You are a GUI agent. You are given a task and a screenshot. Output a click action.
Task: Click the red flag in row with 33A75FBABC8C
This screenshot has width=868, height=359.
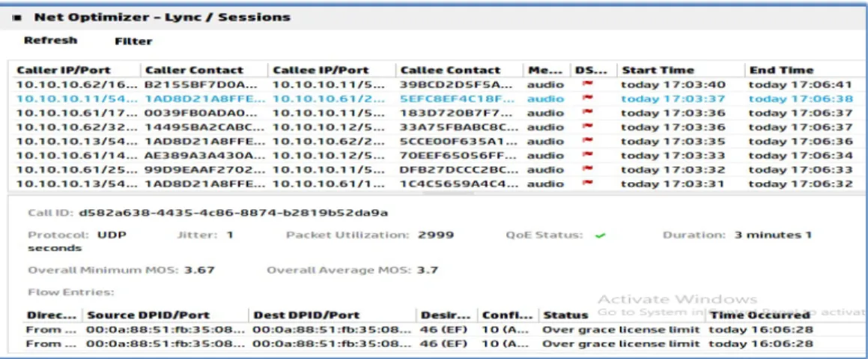pos(589,127)
